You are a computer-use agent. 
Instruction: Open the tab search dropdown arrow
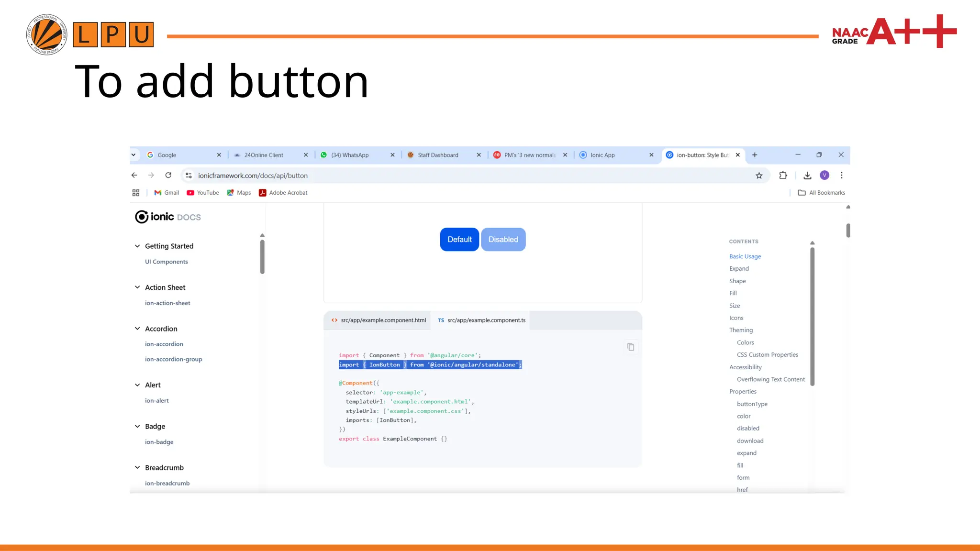[x=134, y=155]
